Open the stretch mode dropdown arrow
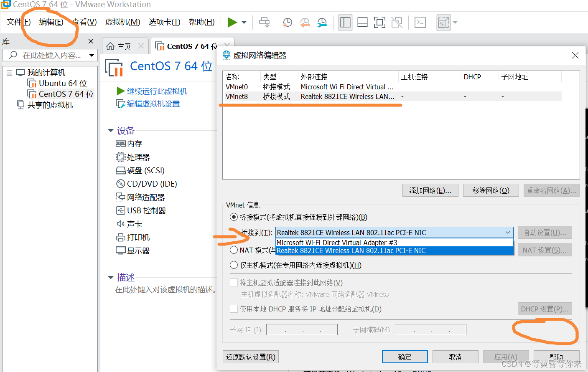The image size is (588, 372). [455, 23]
